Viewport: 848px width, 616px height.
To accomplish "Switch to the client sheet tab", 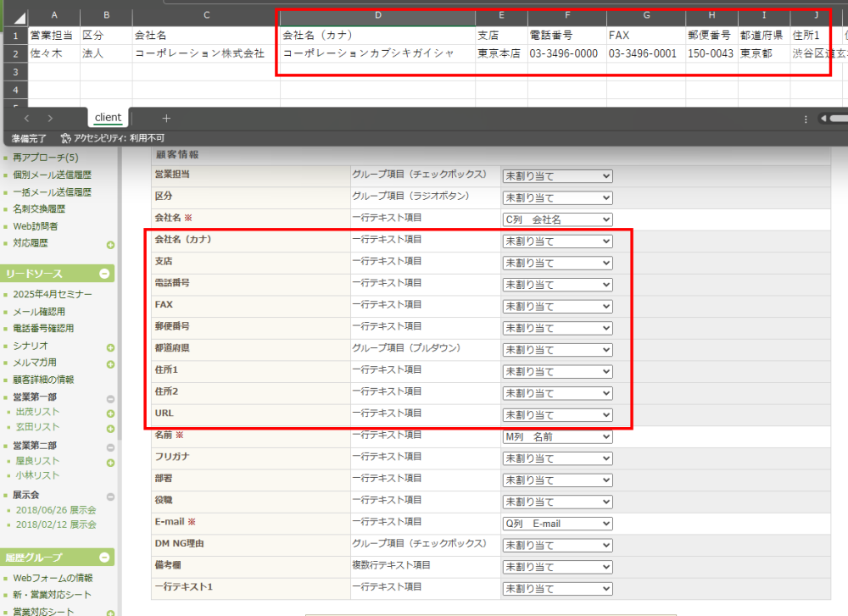I will (108, 118).
